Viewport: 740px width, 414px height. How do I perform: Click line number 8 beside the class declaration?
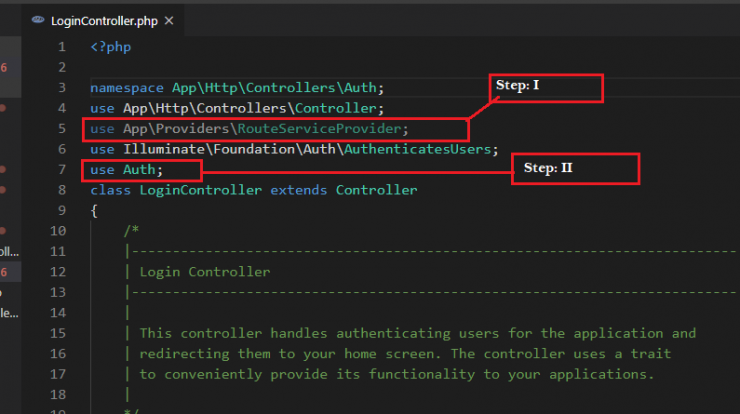tap(62, 190)
